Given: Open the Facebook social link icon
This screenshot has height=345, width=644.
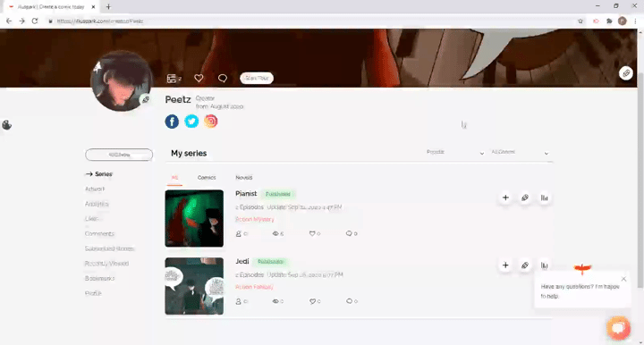Looking at the screenshot, I should click(x=172, y=122).
